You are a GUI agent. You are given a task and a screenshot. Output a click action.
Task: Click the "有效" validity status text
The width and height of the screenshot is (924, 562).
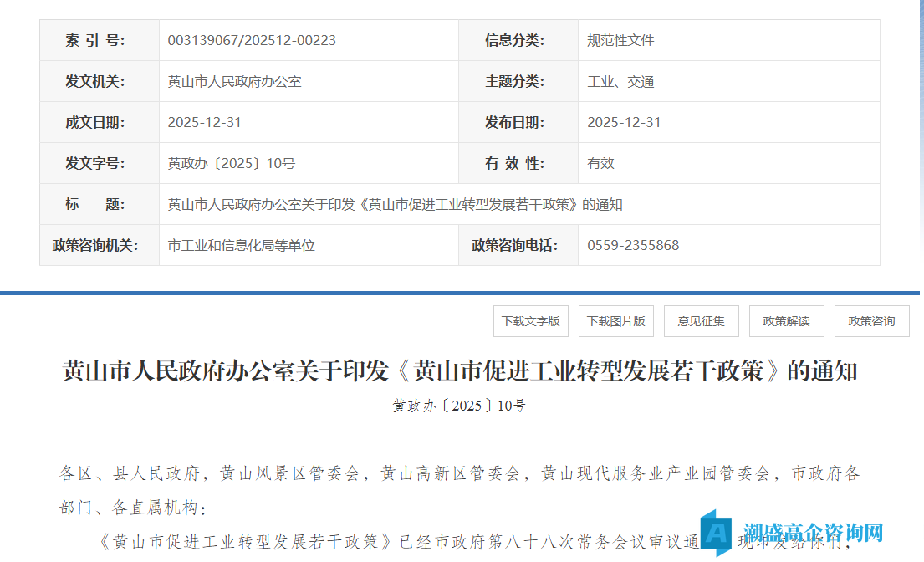[599, 163]
